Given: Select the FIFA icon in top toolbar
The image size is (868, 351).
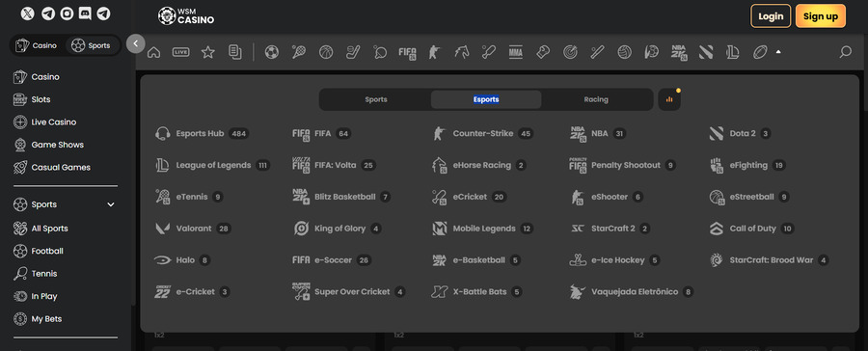Looking at the screenshot, I should [x=407, y=52].
